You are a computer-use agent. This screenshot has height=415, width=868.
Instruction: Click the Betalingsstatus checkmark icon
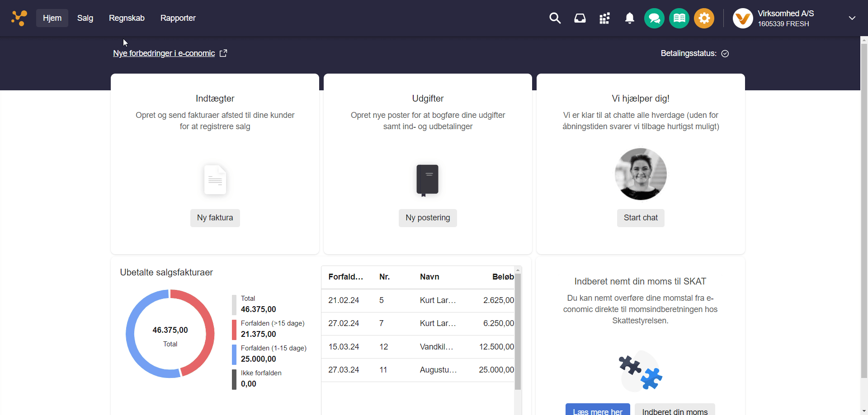(x=725, y=54)
